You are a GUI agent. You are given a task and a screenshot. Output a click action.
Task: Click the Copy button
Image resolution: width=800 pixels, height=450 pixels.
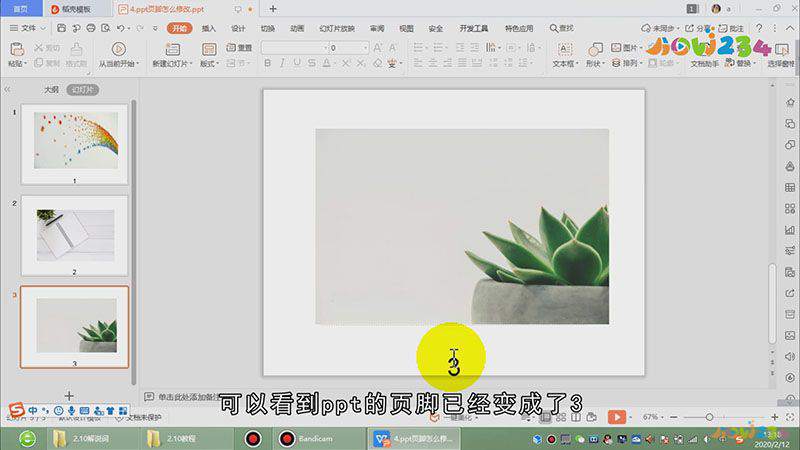tap(47, 63)
